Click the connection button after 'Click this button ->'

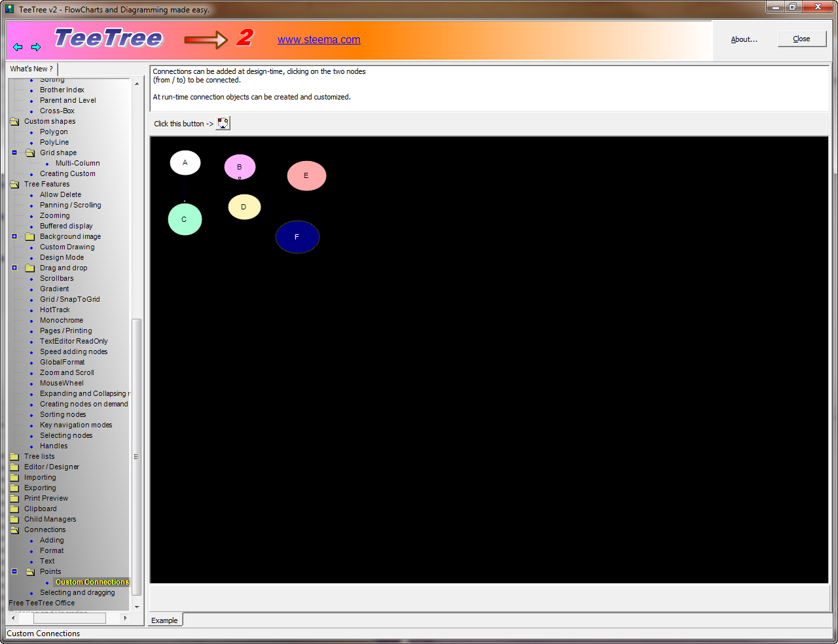[x=223, y=123]
